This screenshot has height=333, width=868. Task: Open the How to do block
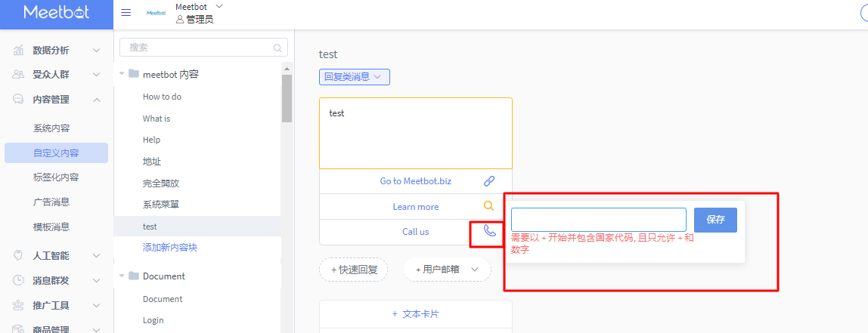163,96
